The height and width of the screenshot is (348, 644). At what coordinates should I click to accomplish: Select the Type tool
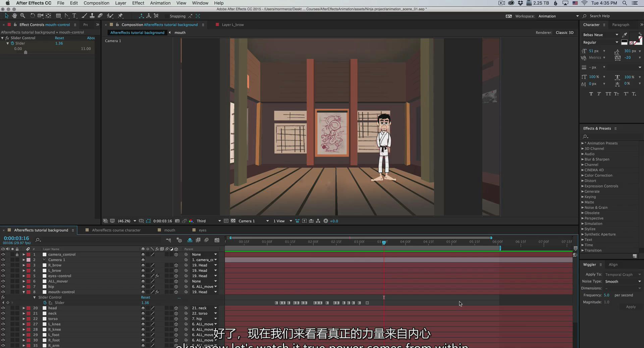pyautogui.click(x=74, y=16)
